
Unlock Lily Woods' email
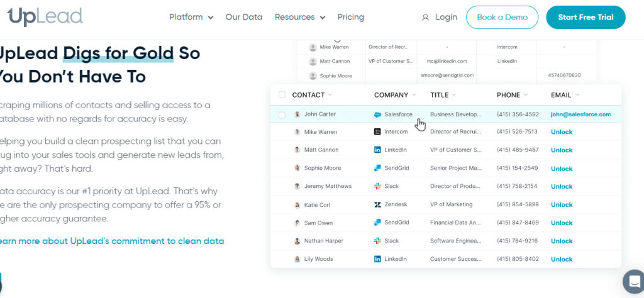pyautogui.click(x=562, y=260)
